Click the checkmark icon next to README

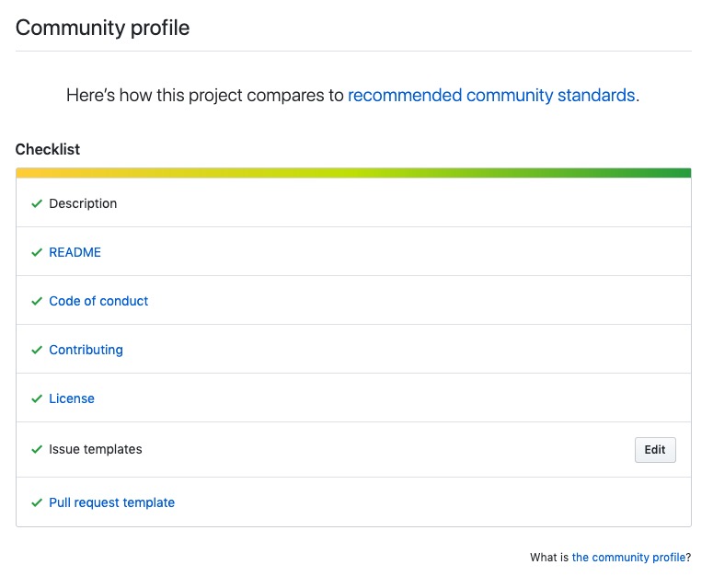pos(37,252)
